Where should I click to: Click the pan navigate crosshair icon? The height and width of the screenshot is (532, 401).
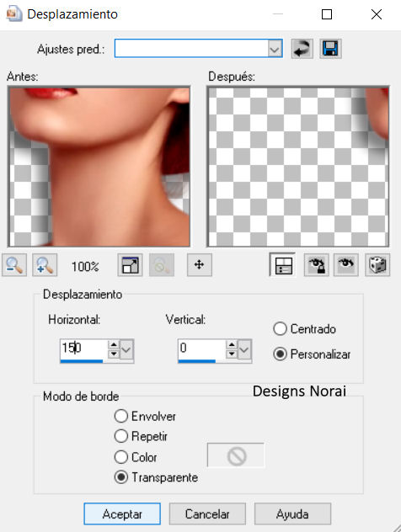click(200, 265)
